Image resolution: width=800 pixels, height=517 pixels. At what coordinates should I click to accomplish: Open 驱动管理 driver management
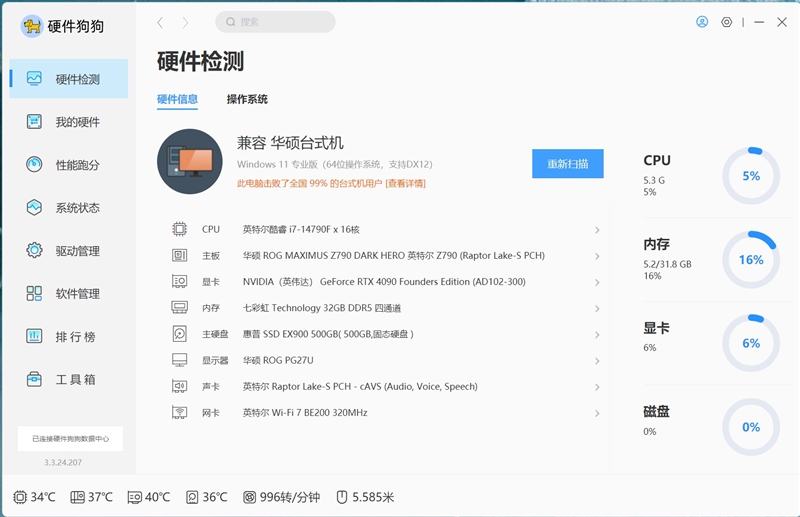click(x=68, y=250)
